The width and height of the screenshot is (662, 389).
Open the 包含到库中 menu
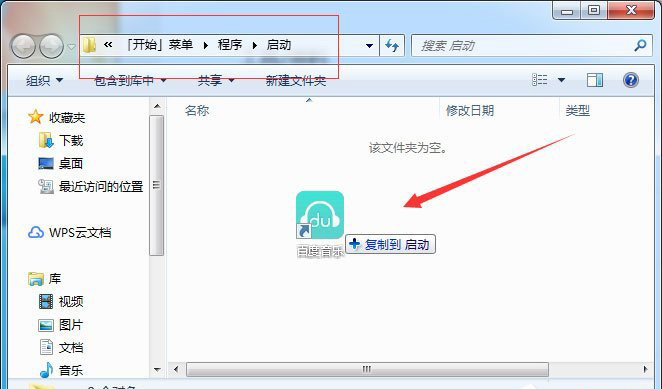click(130, 80)
